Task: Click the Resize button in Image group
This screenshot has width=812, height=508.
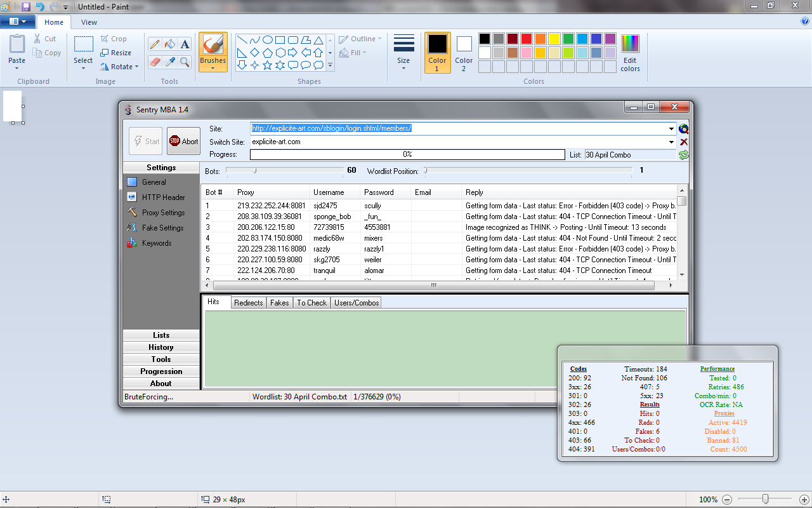Action: tap(116, 53)
